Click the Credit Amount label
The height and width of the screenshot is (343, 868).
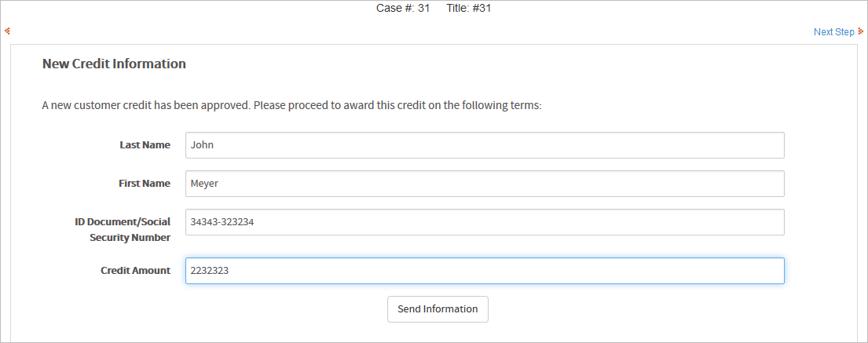135,271
